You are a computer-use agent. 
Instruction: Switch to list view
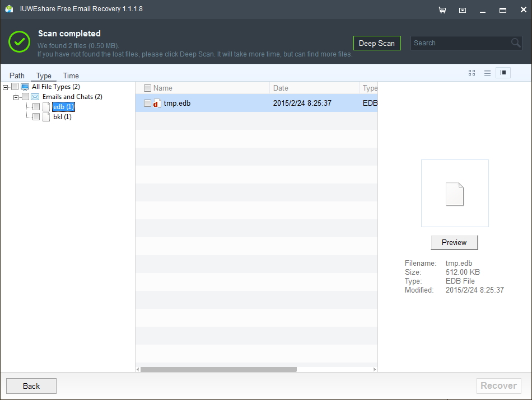tap(487, 73)
